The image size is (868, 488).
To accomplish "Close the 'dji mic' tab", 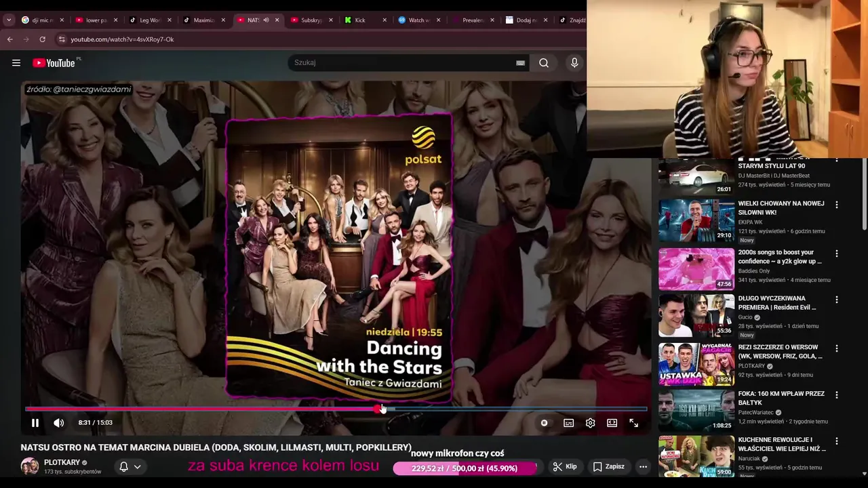I will point(61,20).
